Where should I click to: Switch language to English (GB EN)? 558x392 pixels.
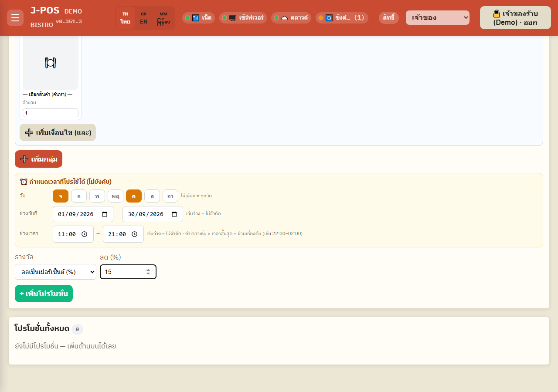click(x=143, y=18)
